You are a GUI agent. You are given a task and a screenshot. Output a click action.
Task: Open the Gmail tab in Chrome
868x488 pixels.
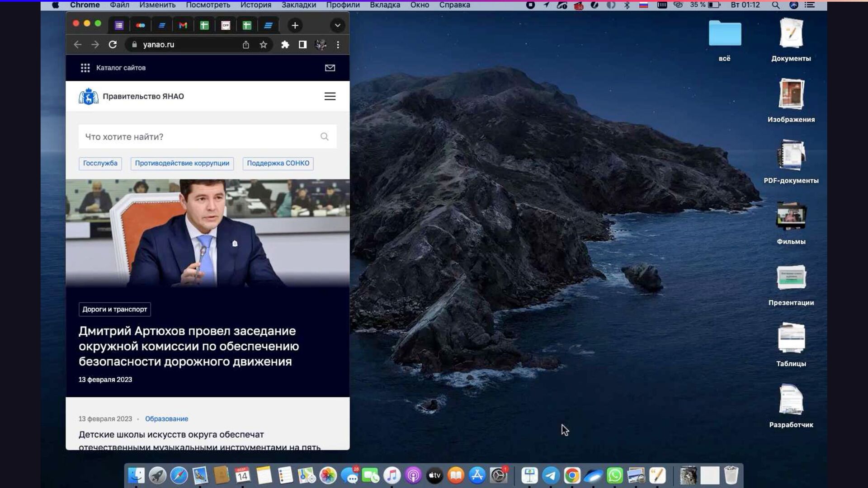pos(183,25)
